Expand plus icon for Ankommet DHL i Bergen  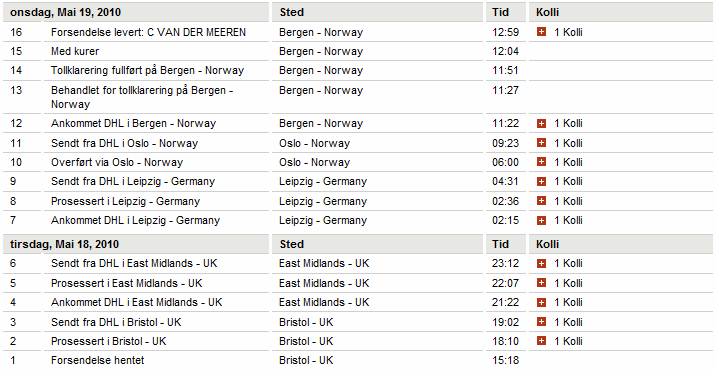(542, 123)
